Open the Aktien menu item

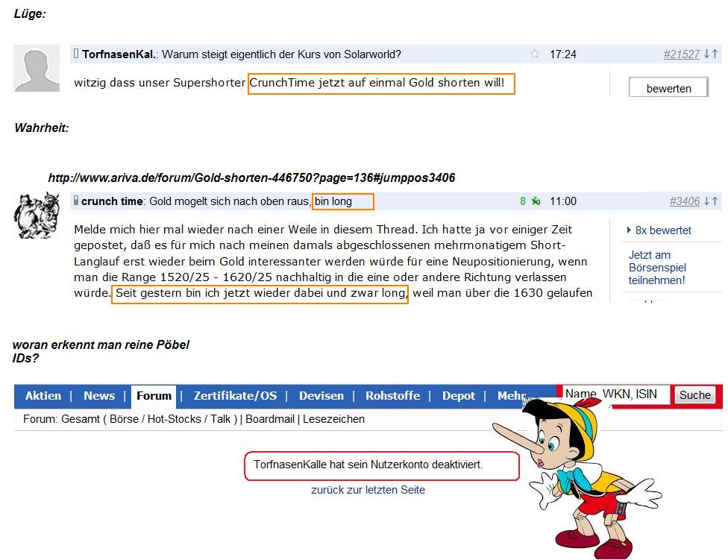point(43,396)
